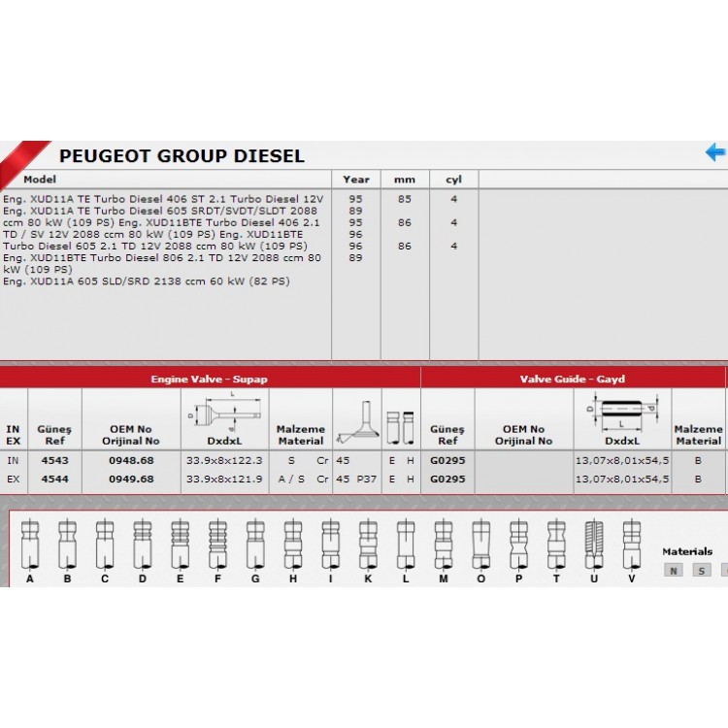Click the stem end type column icon
The width and height of the screenshot is (728, 728).
point(401,427)
